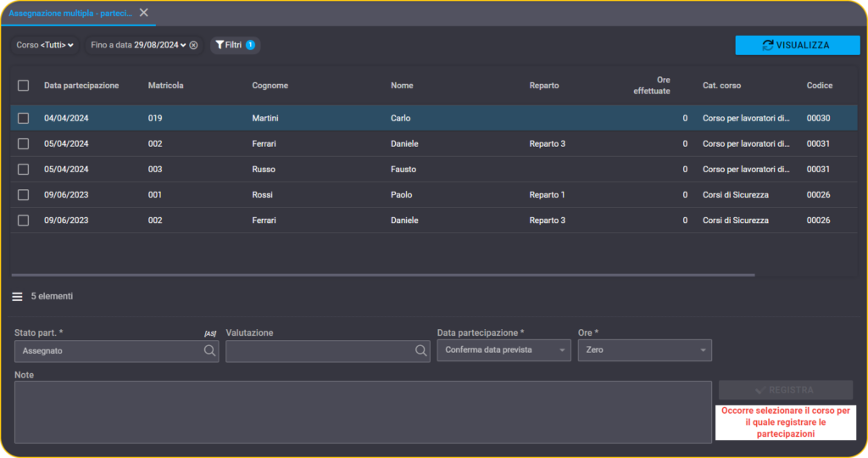
Task: Search with the Stato part. magnifier icon
Action: 209,350
